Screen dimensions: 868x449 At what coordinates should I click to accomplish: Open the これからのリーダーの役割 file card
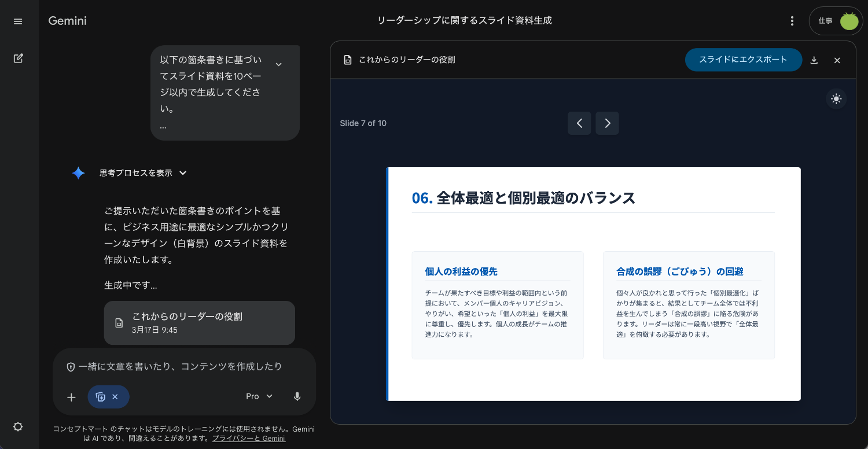coord(199,323)
